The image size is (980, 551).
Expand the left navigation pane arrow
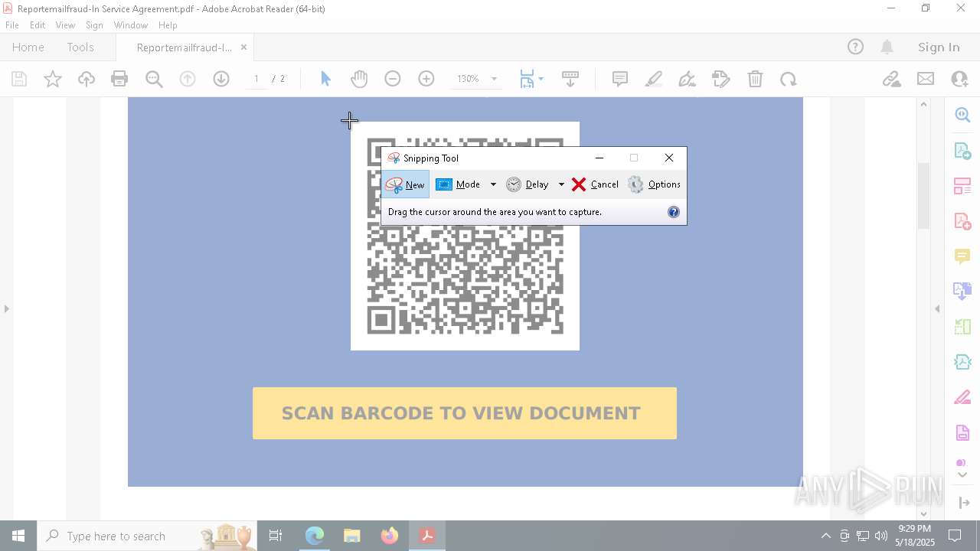7,309
